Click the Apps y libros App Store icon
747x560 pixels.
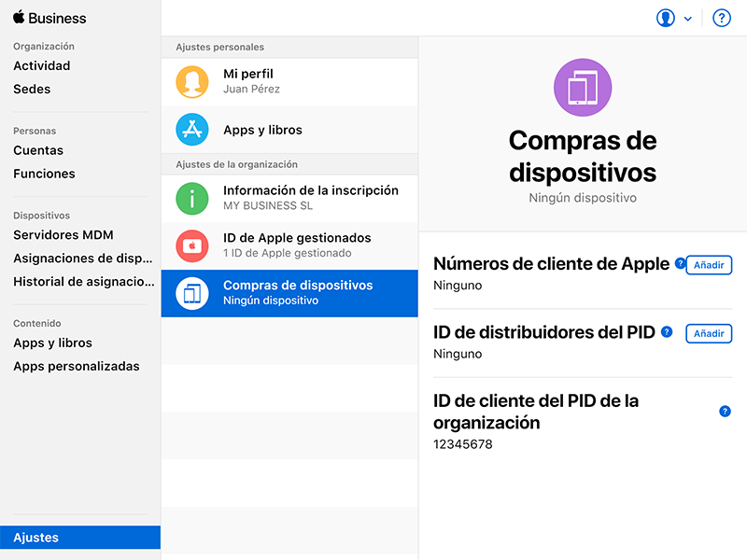coord(192,130)
